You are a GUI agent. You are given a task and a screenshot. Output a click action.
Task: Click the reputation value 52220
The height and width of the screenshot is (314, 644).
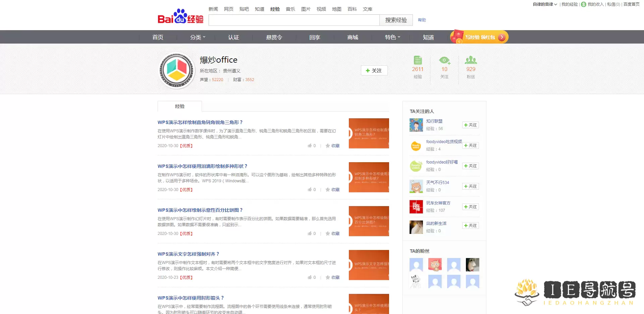217,80
